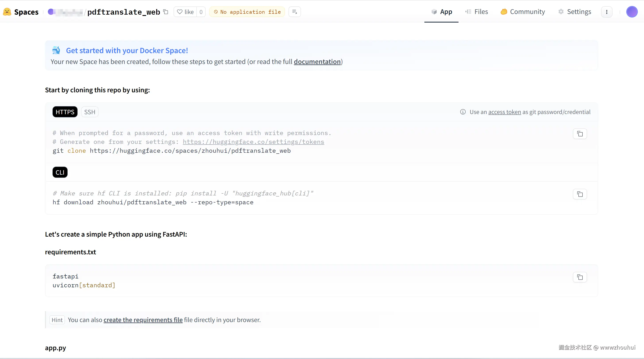The width and height of the screenshot is (644, 359).
Task: Click the hf download command text
Action: 153,202
